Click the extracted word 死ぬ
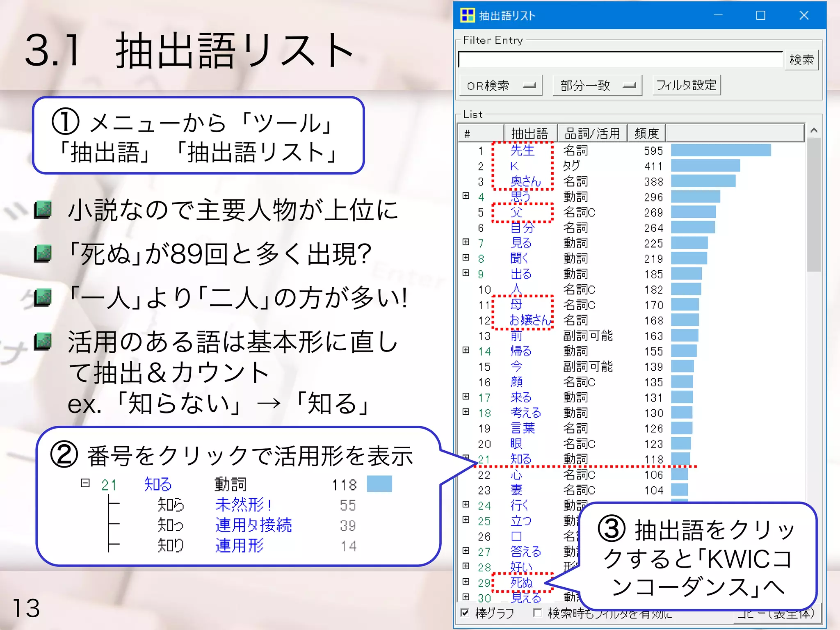 [521, 582]
